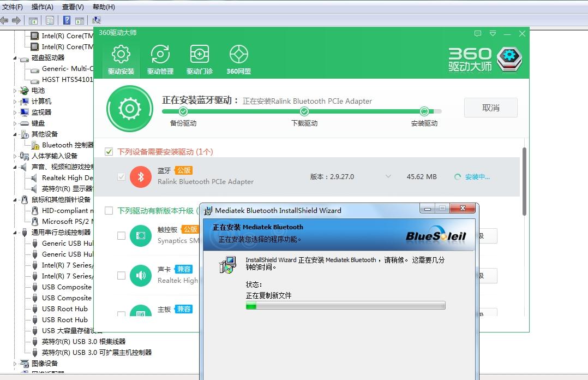Click the green touchpad (触控板) device icon
The height and width of the screenshot is (380, 588).
tap(141, 236)
